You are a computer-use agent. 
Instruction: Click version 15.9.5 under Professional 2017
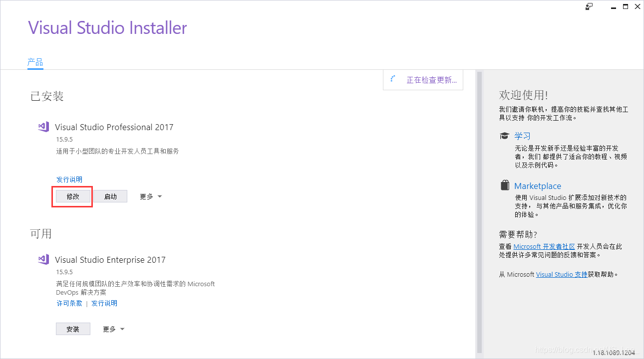pos(64,140)
